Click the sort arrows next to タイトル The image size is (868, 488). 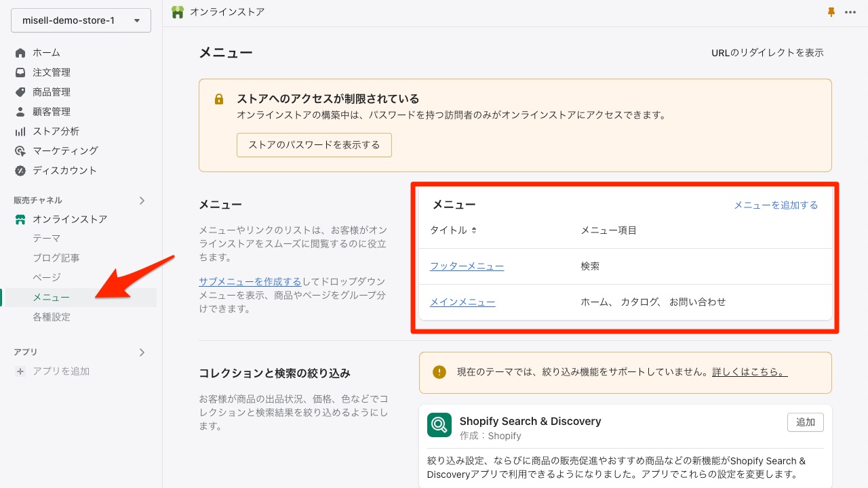[x=474, y=230]
